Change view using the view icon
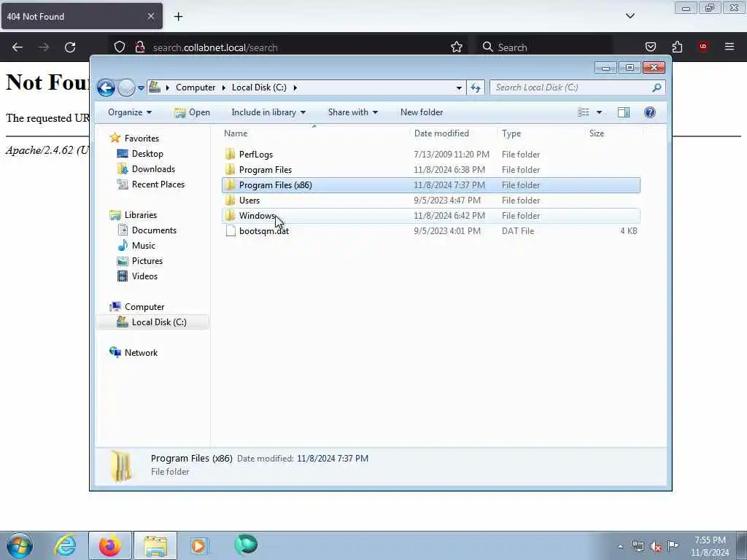747x560 pixels. [584, 112]
